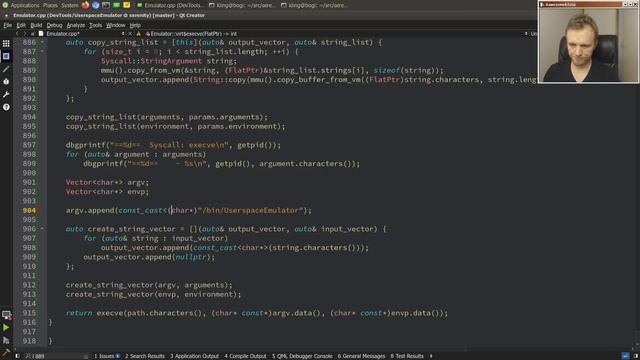Click create_string_vector(argv, arguments) call
This screenshot has width=640, height=360.
[x=149, y=285]
